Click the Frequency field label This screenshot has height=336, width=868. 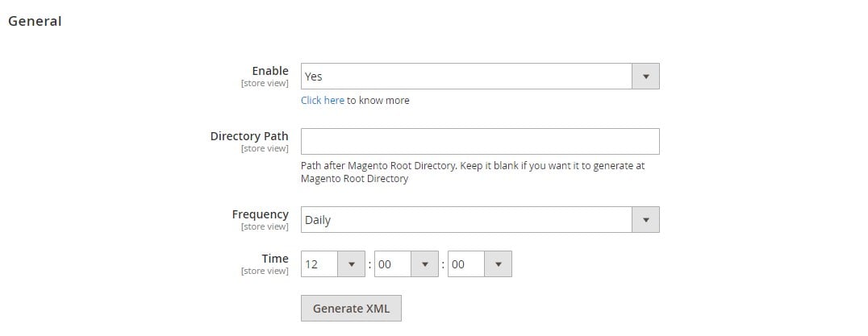261,214
